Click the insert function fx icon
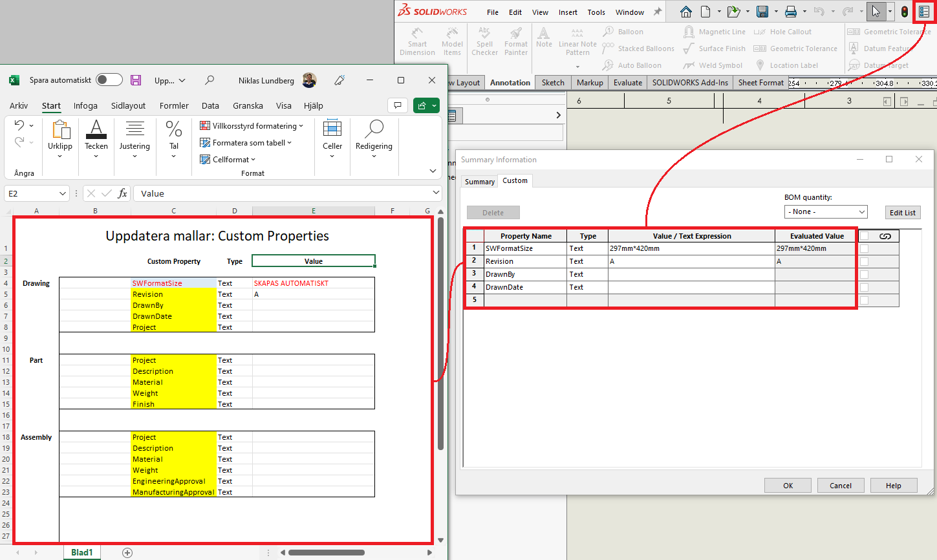 pos(122,193)
